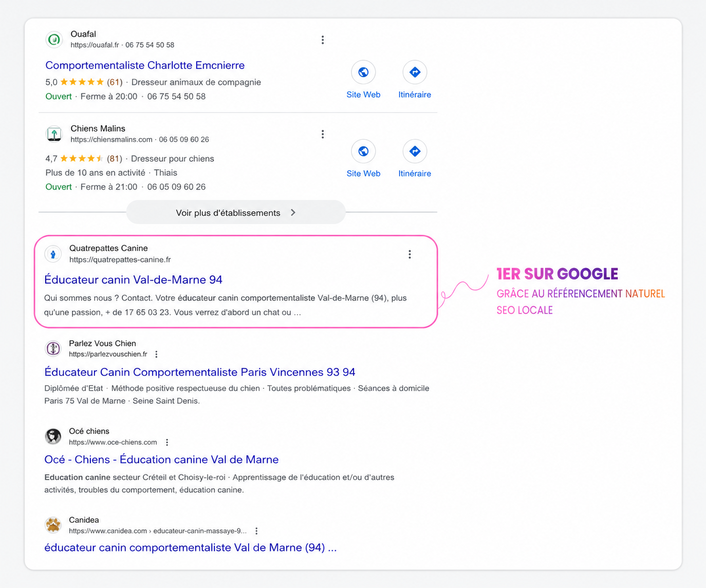The height and width of the screenshot is (588, 706).
Task: Click the Océ chiens description snippet
Action: [x=219, y=484]
